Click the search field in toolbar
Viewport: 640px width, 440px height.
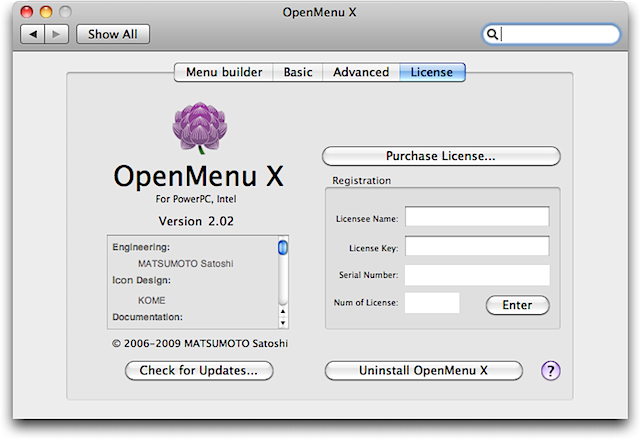click(x=551, y=34)
